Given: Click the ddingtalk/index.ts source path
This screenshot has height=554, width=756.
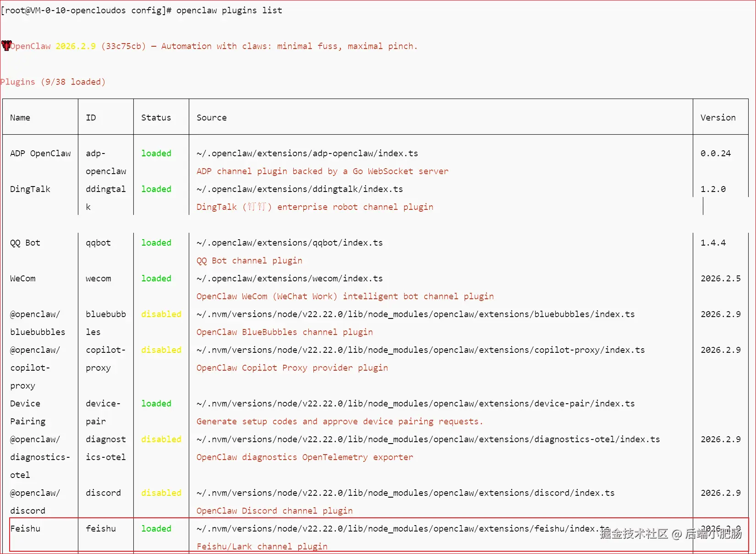Looking at the screenshot, I should tap(300, 189).
